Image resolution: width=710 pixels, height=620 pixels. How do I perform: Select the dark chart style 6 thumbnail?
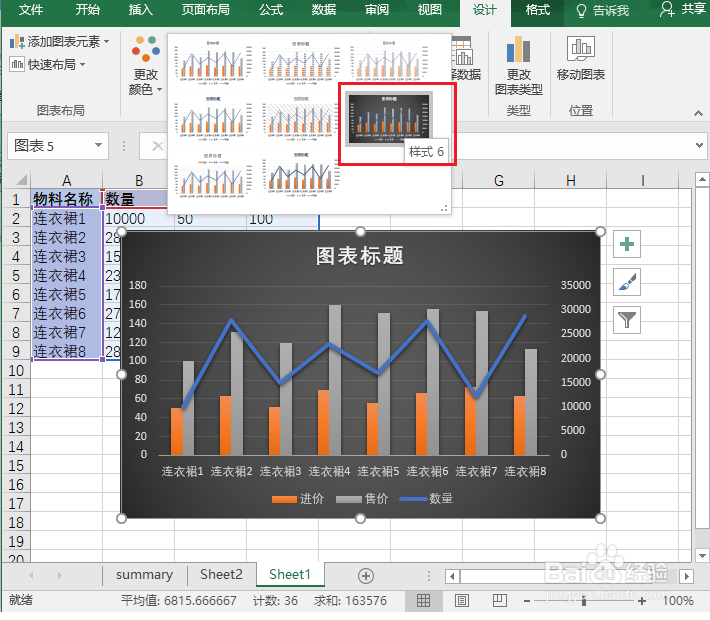click(389, 119)
